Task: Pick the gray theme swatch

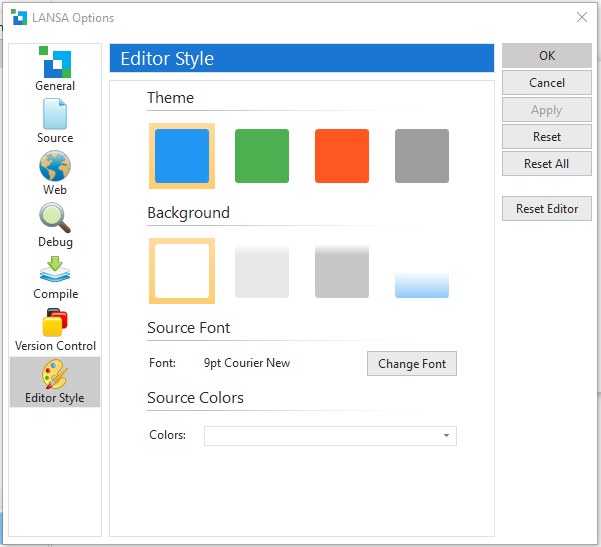Action: 422,156
